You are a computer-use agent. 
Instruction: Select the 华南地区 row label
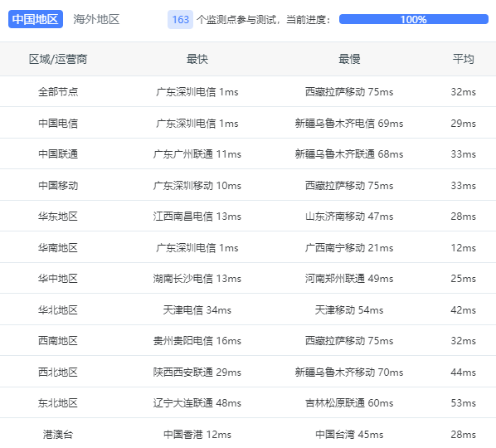click(58, 248)
